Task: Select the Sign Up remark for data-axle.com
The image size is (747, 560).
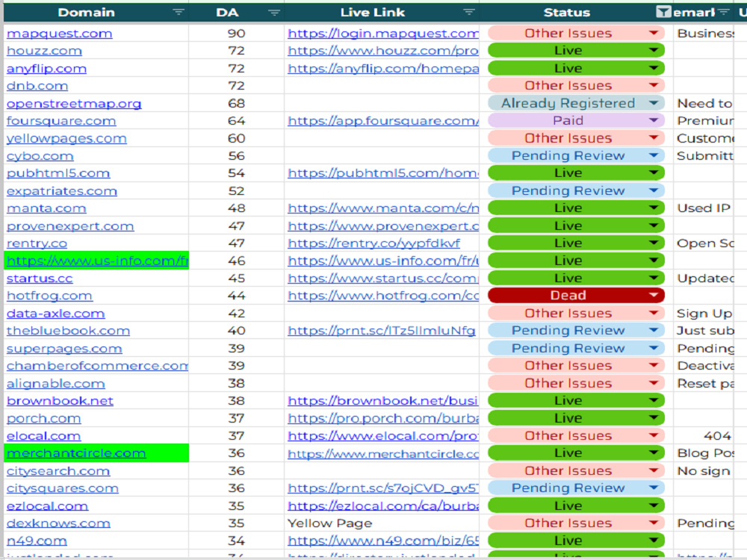Action: coord(704,314)
